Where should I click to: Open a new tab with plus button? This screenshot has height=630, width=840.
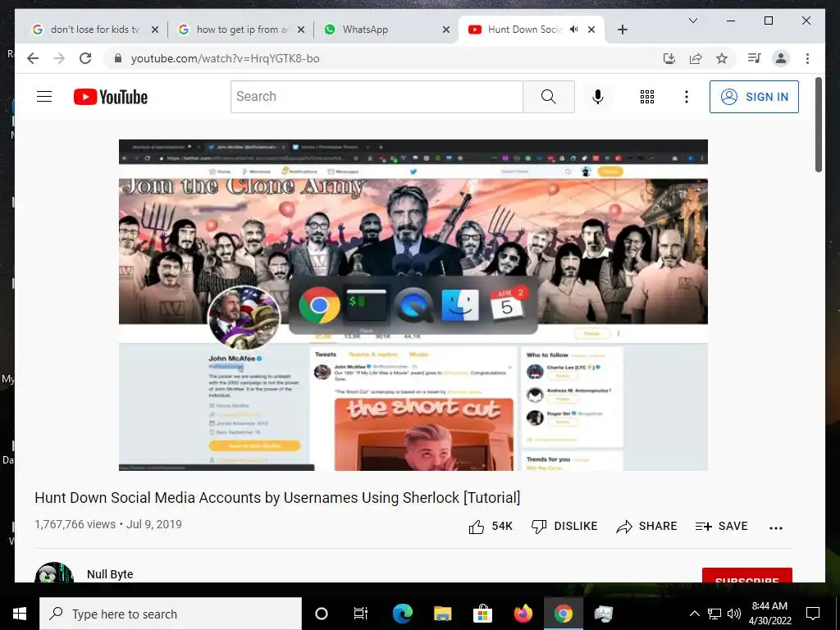622,30
